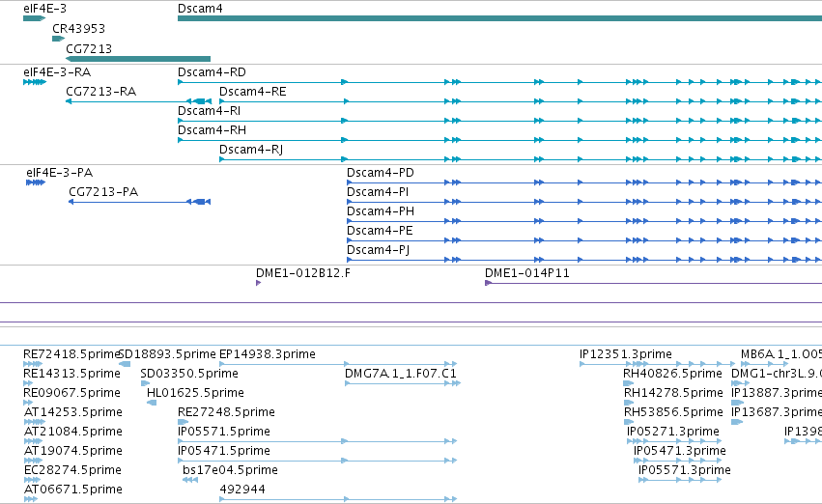Click the RH40826.5prime EST label
Viewport: 822px width, 504px height.
pos(672,374)
